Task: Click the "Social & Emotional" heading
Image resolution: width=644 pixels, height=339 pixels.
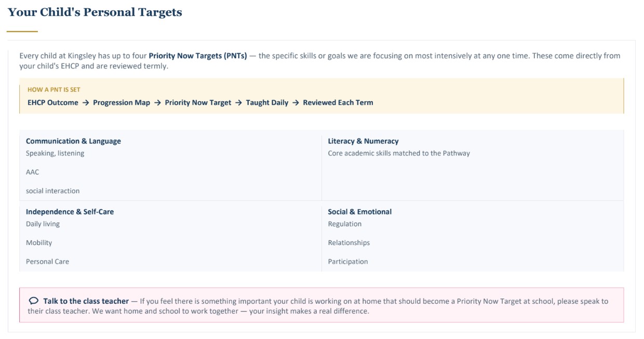Action: [x=359, y=212]
